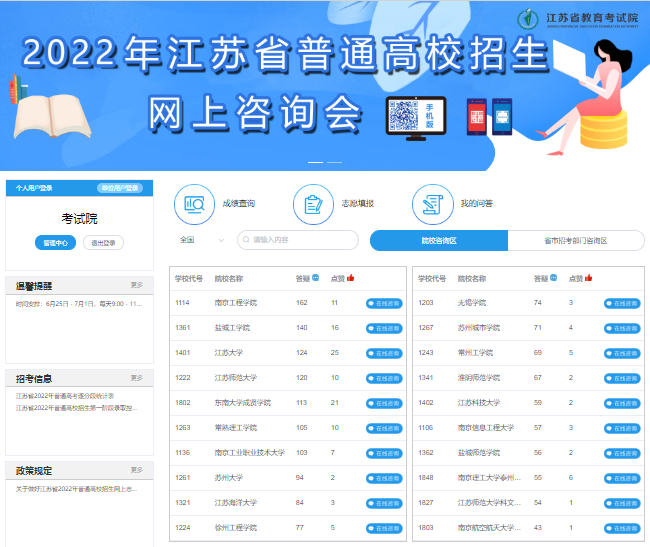Click the 答疑 chat bubble icon in right table header
This screenshot has width=650, height=547.
tap(553, 278)
